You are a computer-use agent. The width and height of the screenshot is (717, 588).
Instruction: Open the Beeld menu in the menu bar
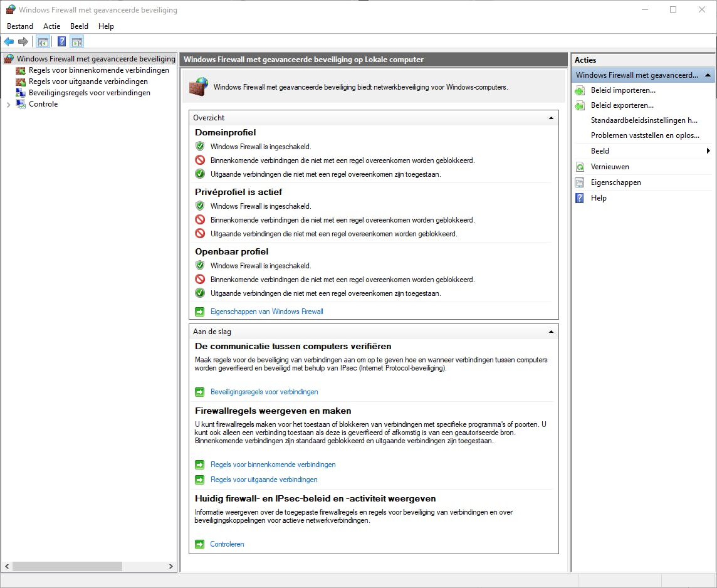click(x=79, y=26)
